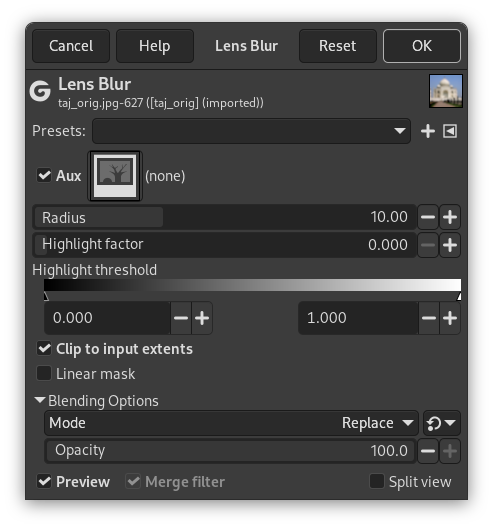Click the Aux image picker button
This screenshot has height=528, width=493.
(x=115, y=176)
